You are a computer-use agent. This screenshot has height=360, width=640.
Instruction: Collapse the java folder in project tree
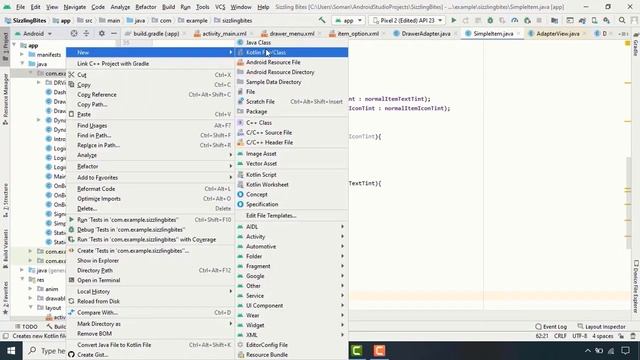click(x=22, y=64)
